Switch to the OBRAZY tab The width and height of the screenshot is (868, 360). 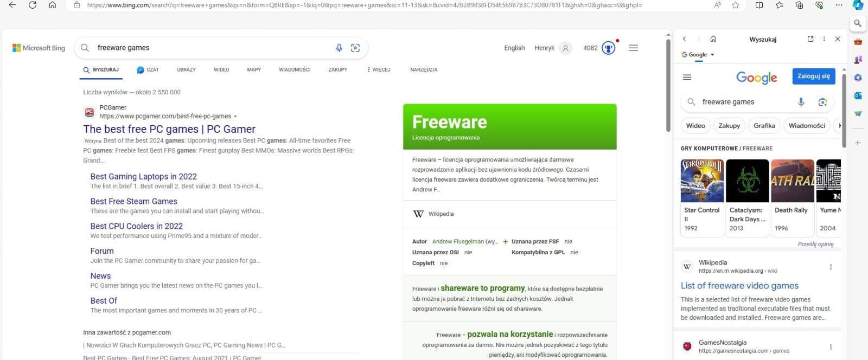coord(186,69)
